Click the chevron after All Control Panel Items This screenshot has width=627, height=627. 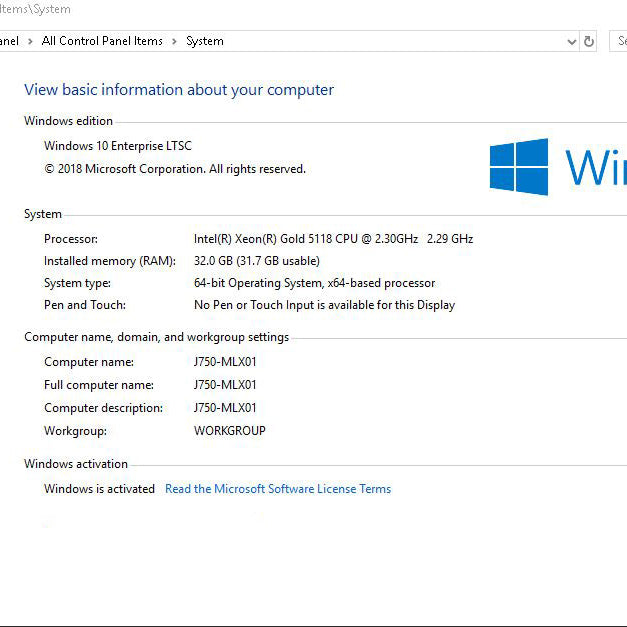[x=174, y=41]
